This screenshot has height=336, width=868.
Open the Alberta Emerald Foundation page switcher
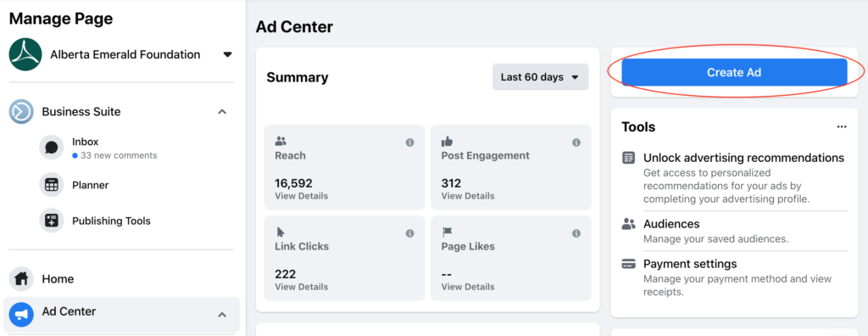(x=227, y=54)
